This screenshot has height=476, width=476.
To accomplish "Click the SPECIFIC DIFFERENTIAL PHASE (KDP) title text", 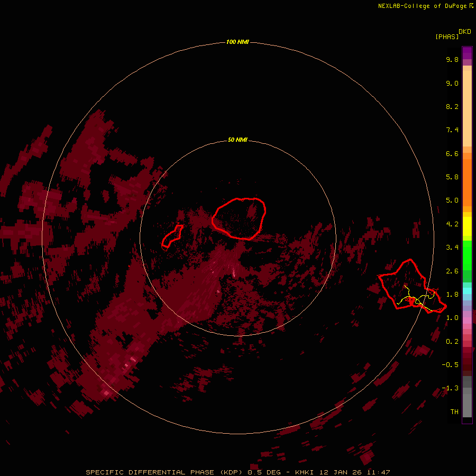I will (164, 472).
